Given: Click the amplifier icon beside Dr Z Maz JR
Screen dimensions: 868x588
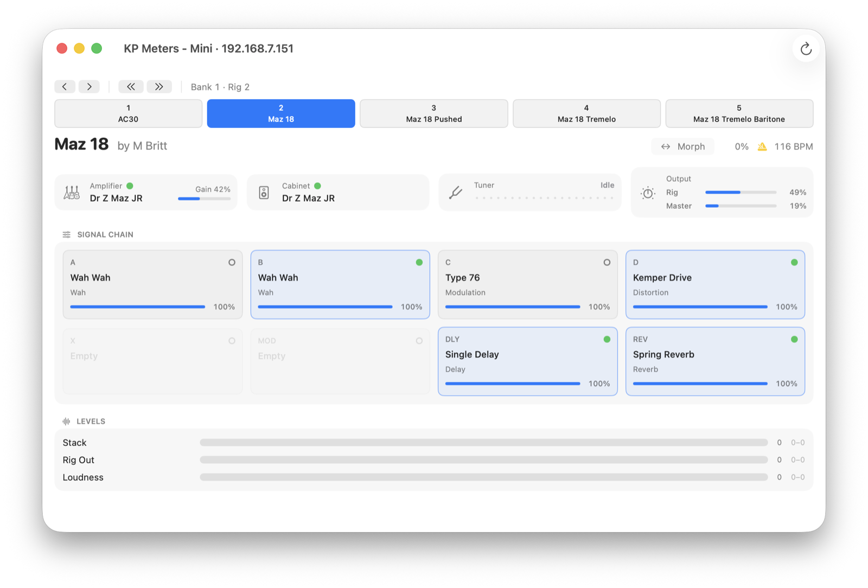Looking at the screenshot, I should 72,193.
